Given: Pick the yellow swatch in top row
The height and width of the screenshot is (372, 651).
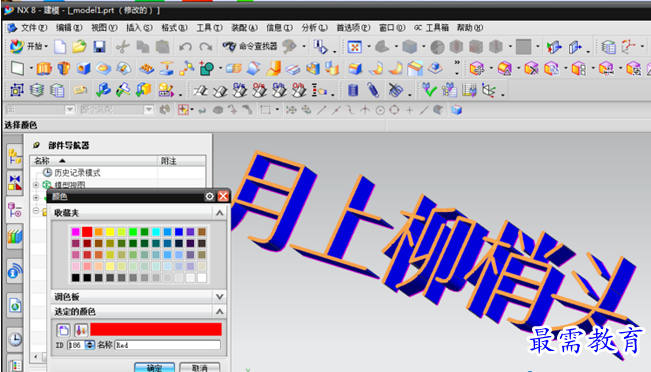Looking at the screenshot, I should (x=110, y=232).
